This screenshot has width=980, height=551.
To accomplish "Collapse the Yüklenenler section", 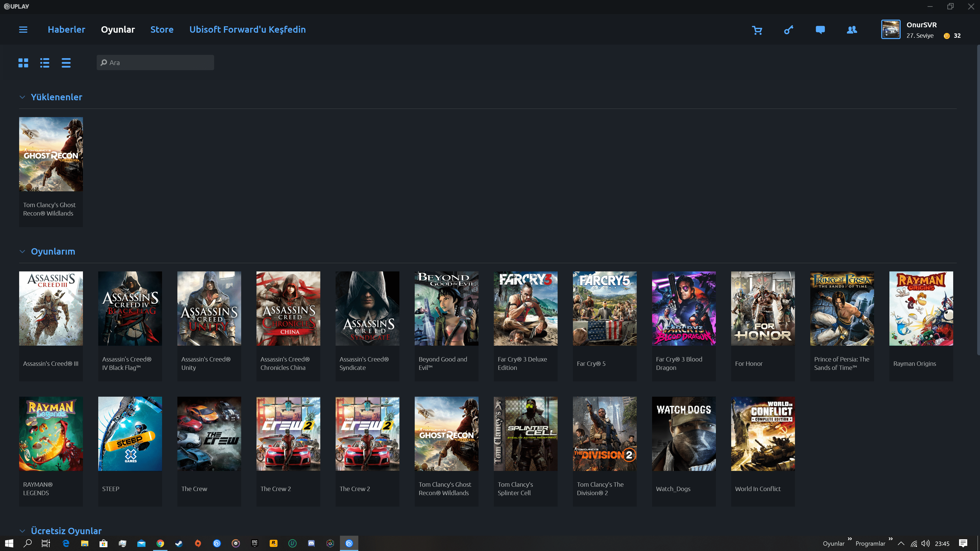I will (22, 97).
